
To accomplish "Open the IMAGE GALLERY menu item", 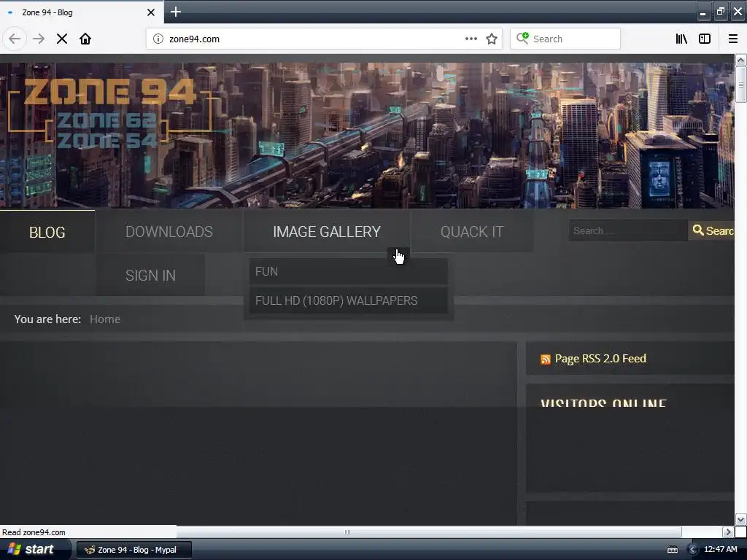I will pos(327,232).
